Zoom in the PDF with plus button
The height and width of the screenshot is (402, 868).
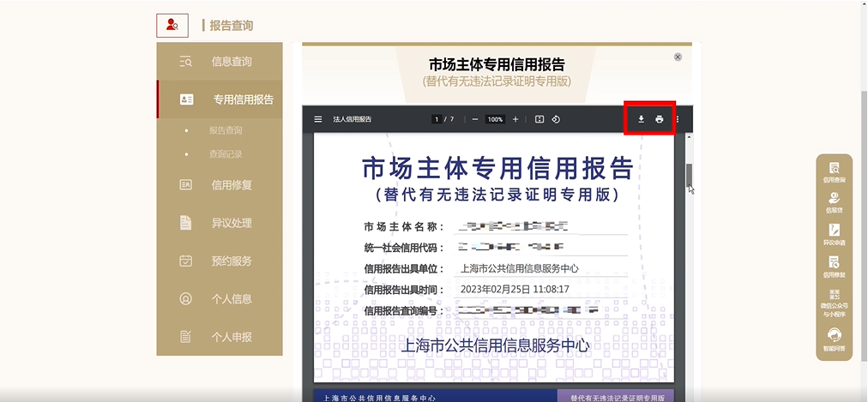pyautogui.click(x=515, y=119)
